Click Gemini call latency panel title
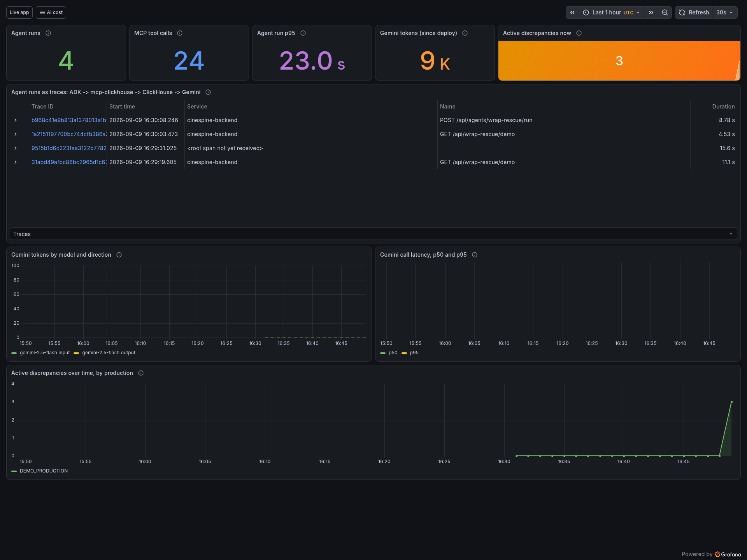 (x=423, y=255)
